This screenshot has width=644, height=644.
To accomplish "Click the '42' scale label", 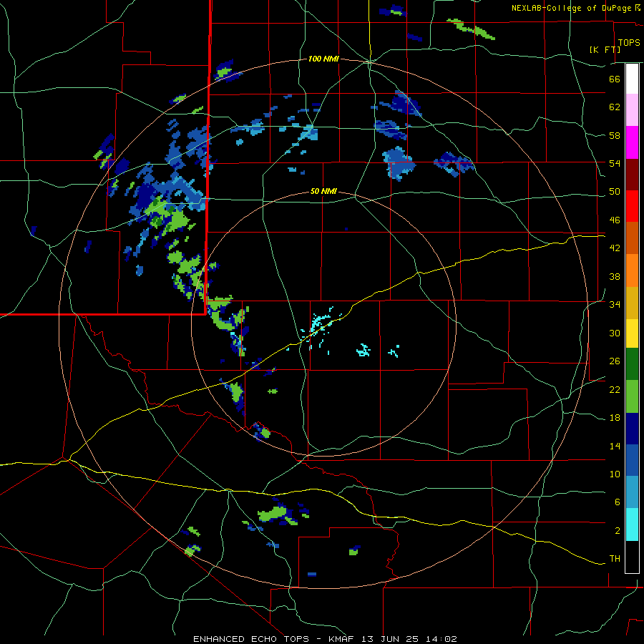I will pos(615,248).
